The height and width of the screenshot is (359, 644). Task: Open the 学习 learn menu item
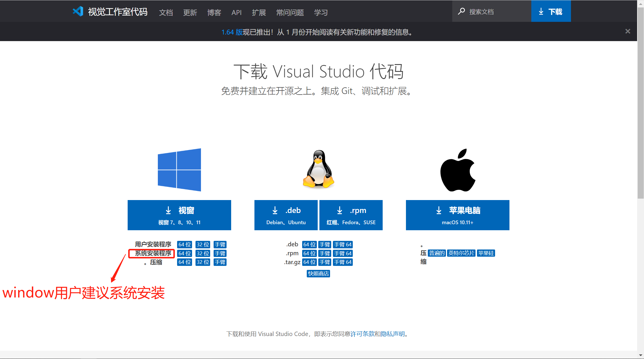click(x=321, y=12)
